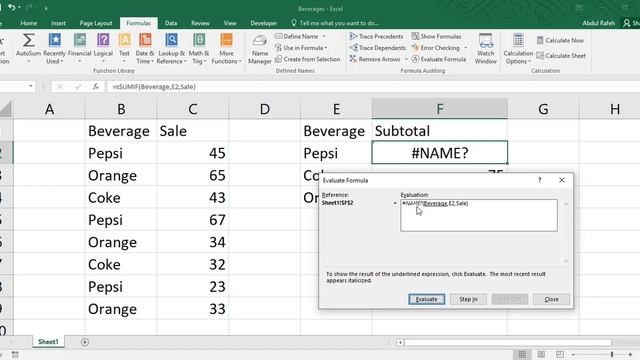Image resolution: width=640 pixels, height=360 pixels.
Task: Click Define Name
Action: 300,36
